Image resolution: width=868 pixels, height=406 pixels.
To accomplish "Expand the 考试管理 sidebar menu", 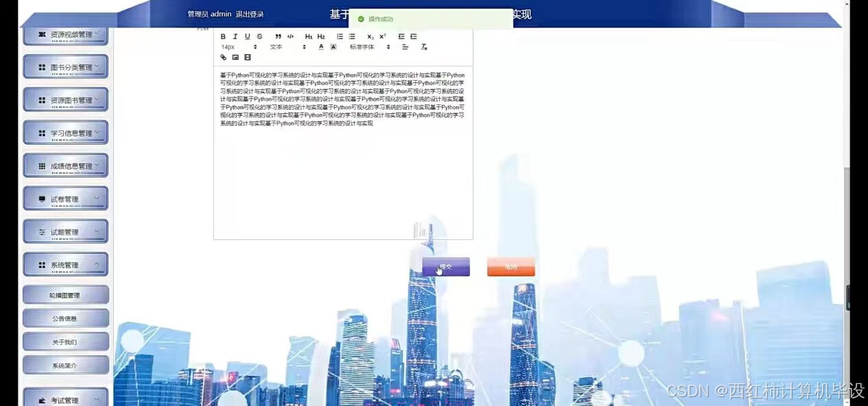I will [x=66, y=398].
